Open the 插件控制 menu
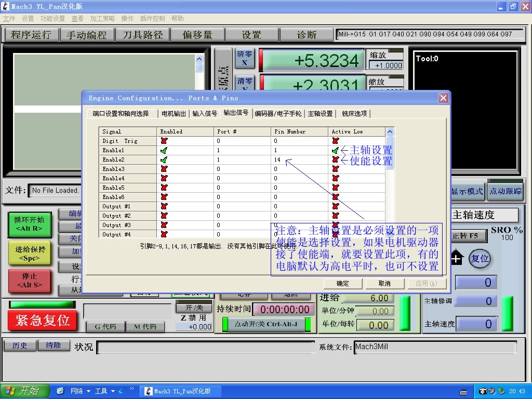 click(x=152, y=19)
